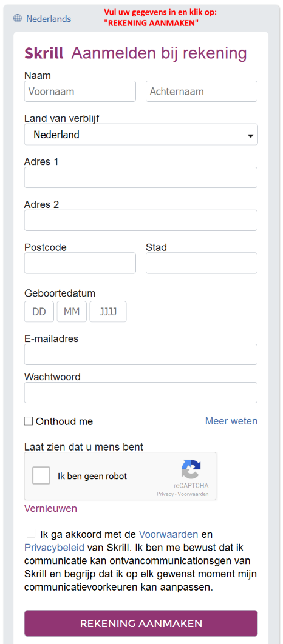Tick the 'Ik ga akkoord' terms checkbox
The width and height of the screenshot is (283, 644).
coord(31,533)
